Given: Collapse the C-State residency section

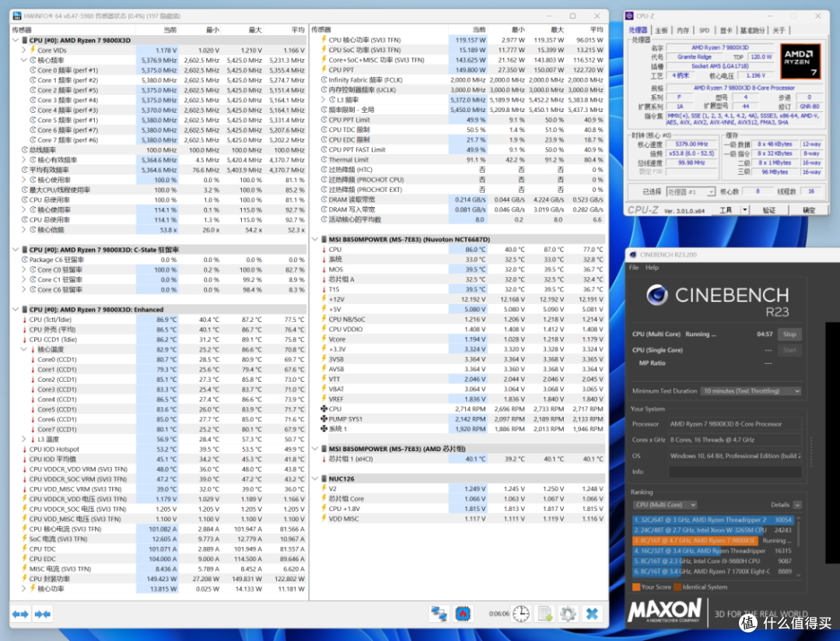Looking at the screenshot, I should pyautogui.click(x=16, y=249).
